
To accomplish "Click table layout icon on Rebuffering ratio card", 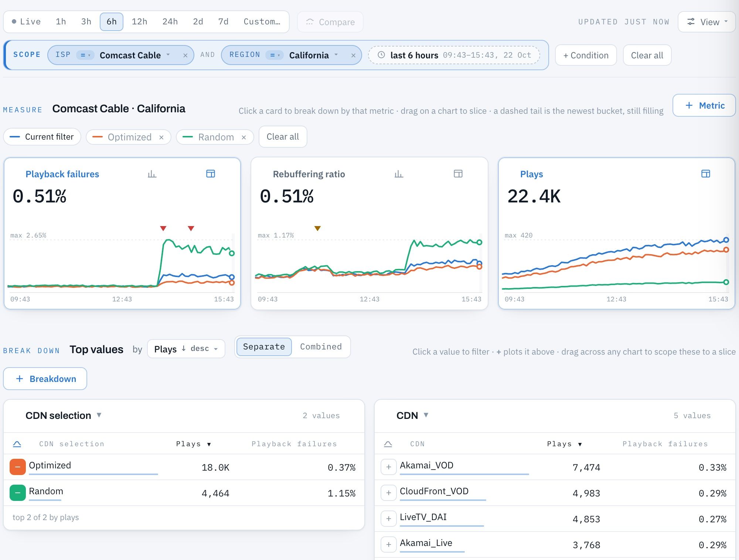I will [x=458, y=174].
